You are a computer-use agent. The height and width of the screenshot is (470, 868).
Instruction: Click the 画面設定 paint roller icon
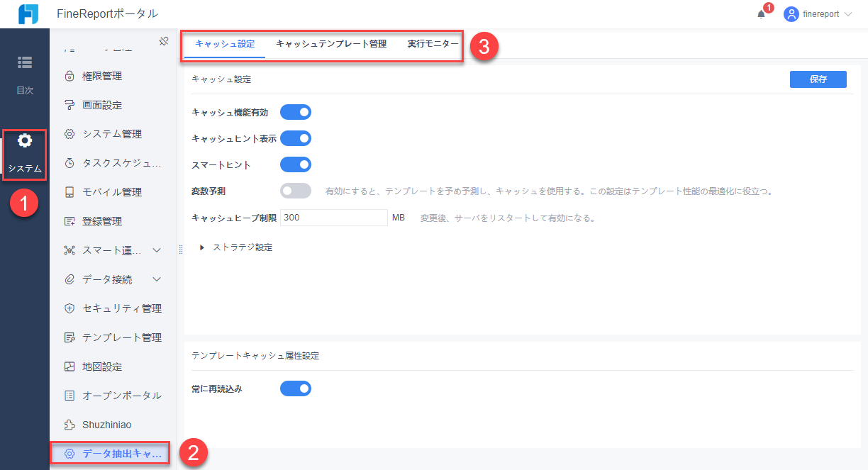[69, 105]
